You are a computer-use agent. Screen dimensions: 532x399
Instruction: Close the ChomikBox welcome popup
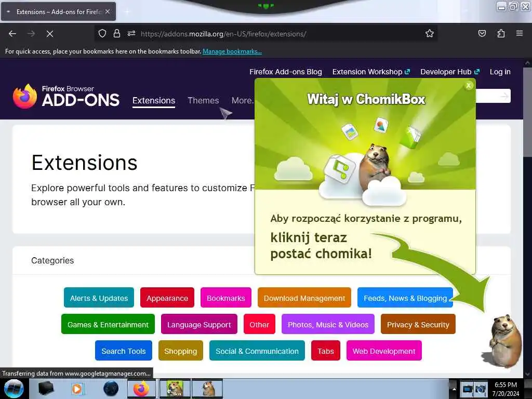[x=469, y=86]
